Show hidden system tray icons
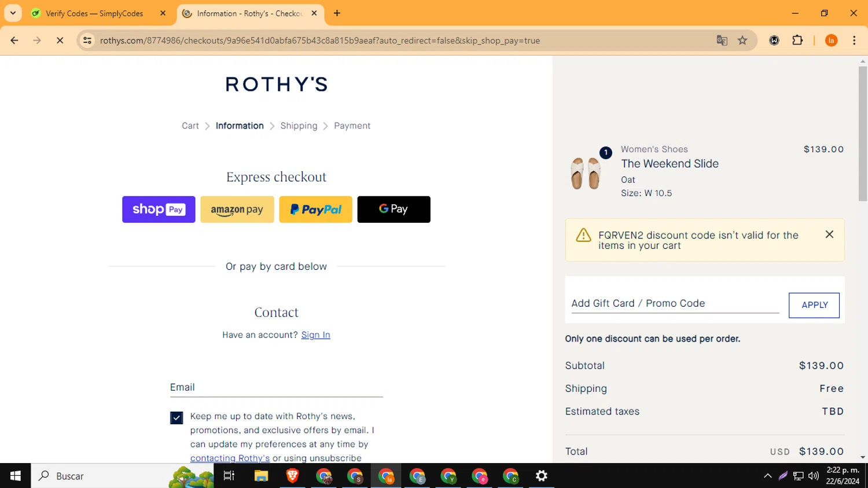This screenshot has height=488, width=868. click(x=768, y=476)
